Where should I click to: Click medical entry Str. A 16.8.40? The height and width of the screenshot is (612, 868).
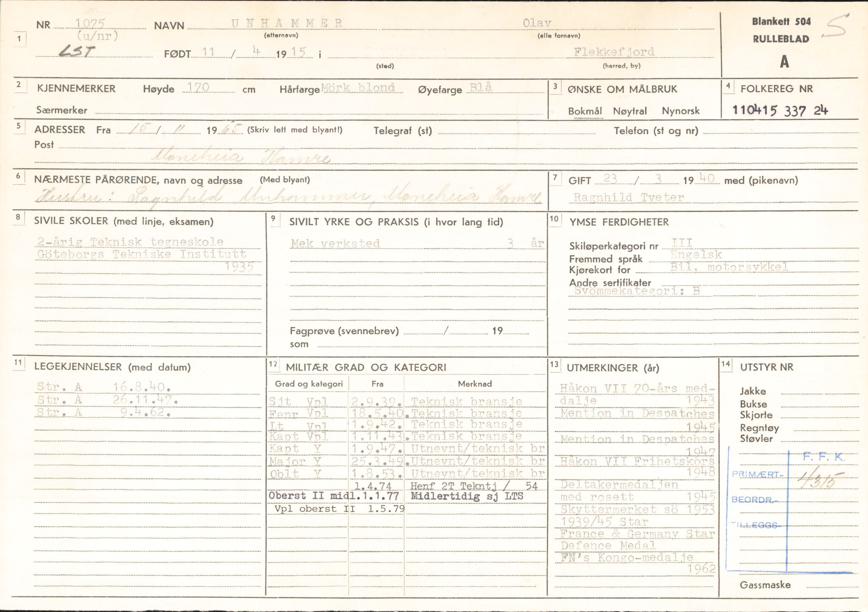click(x=104, y=387)
